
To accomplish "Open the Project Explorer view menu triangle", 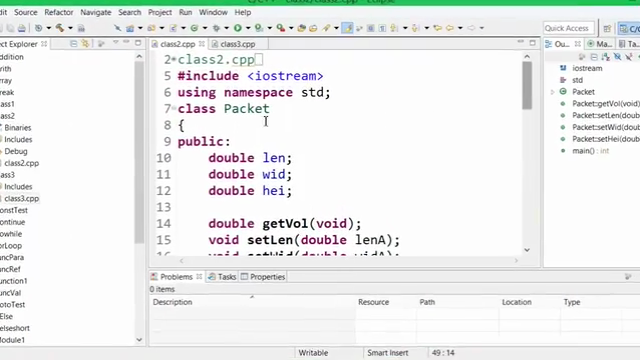I will click(116, 42).
